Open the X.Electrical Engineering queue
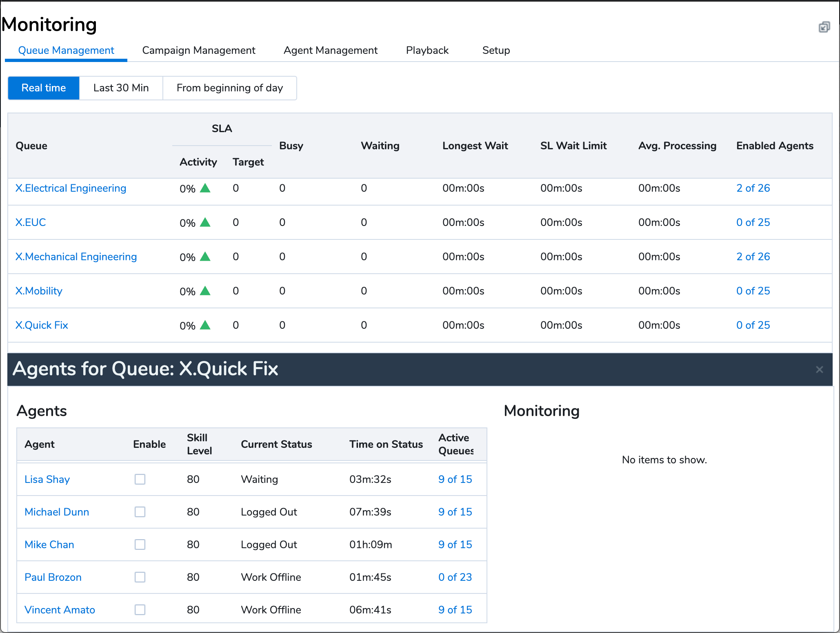The width and height of the screenshot is (840, 633). (x=71, y=188)
